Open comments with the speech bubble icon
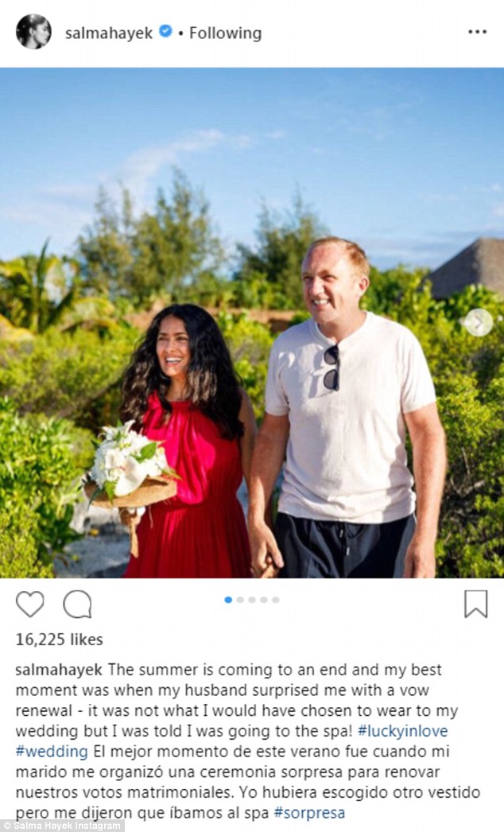The image size is (504, 832). [77, 604]
